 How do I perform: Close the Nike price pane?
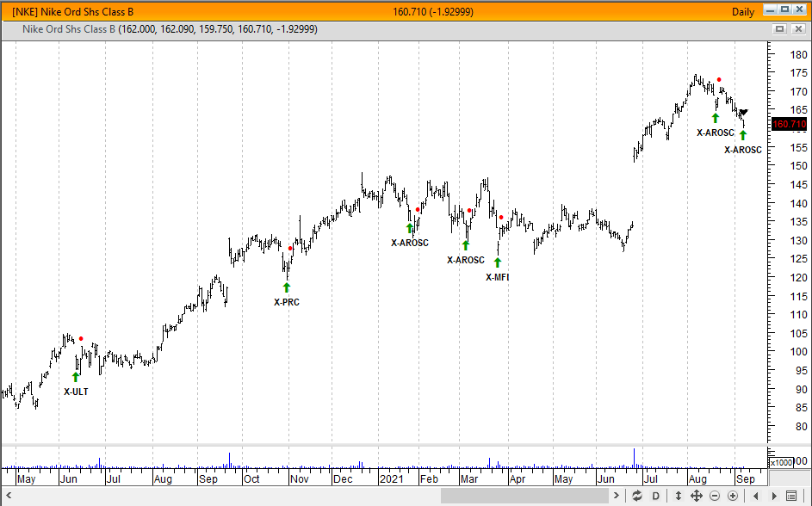[x=798, y=29]
